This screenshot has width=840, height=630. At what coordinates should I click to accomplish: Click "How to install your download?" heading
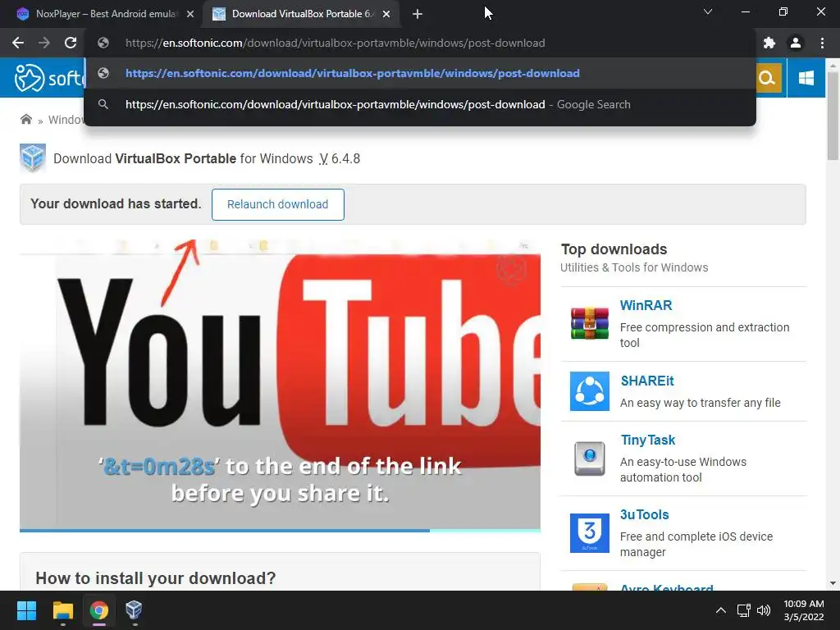click(155, 578)
